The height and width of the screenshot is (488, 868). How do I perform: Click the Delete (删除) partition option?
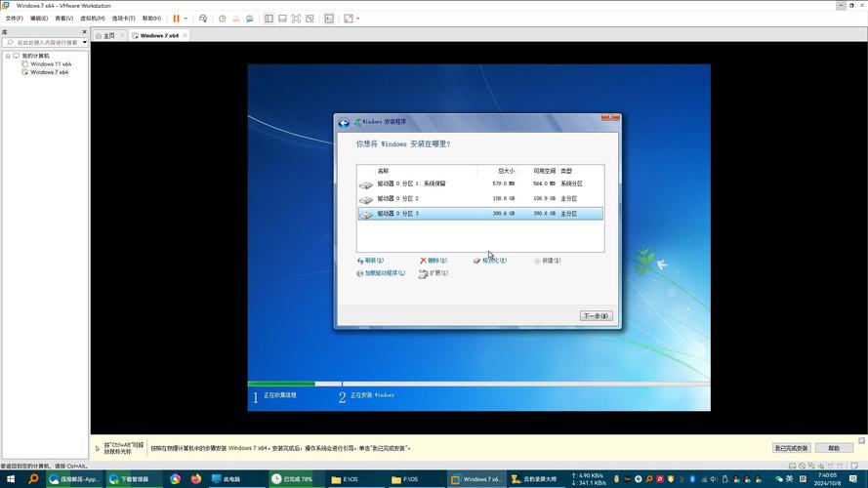pyautogui.click(x=434, y=261)
